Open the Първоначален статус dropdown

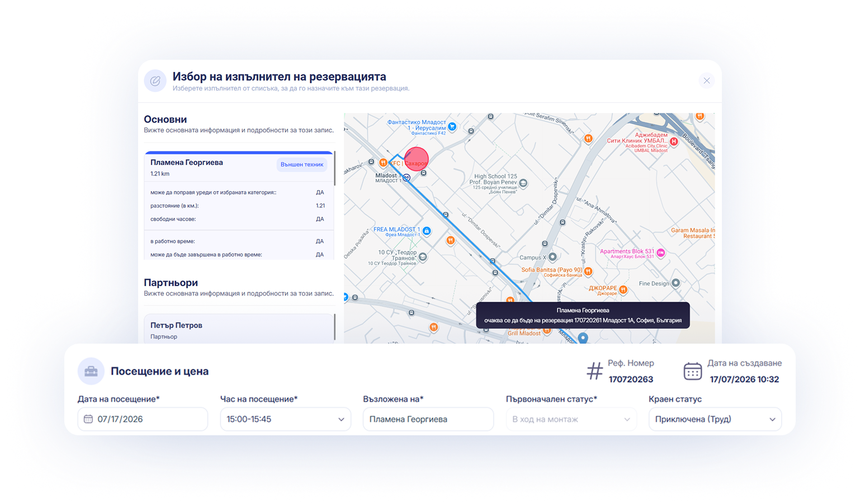click(x=571, y=419)
